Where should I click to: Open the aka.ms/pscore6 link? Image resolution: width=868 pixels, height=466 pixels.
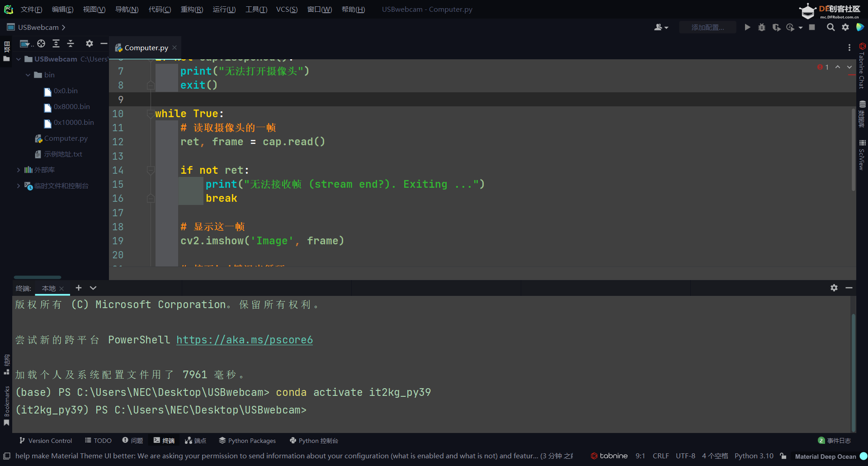tap(245, 340)
